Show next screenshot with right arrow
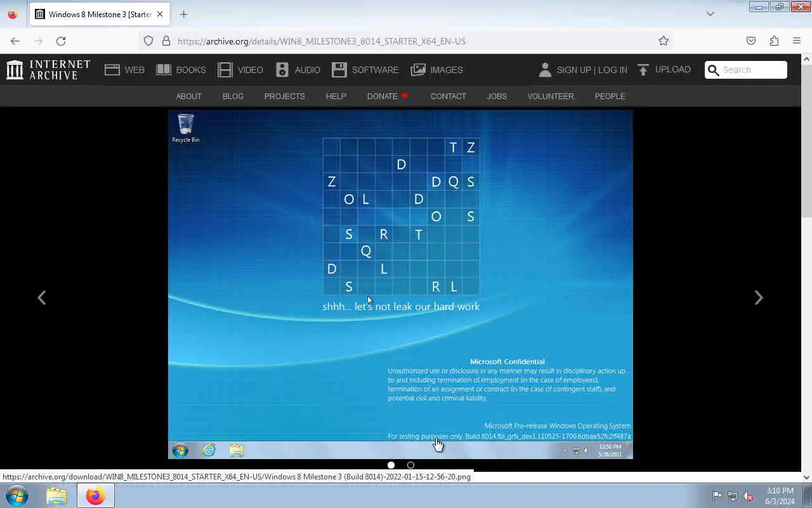The height and width of the screenshot is (508, 812). point(758,298)
